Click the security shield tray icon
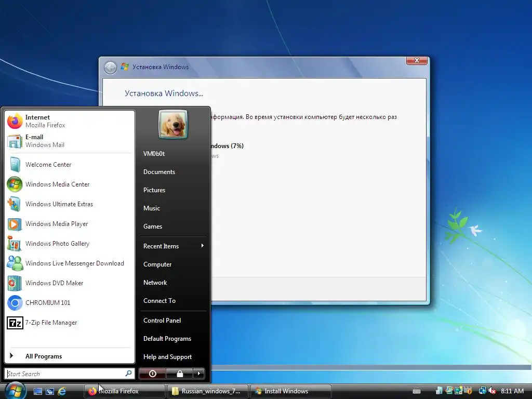532x399 pixels. coord(468,391)
